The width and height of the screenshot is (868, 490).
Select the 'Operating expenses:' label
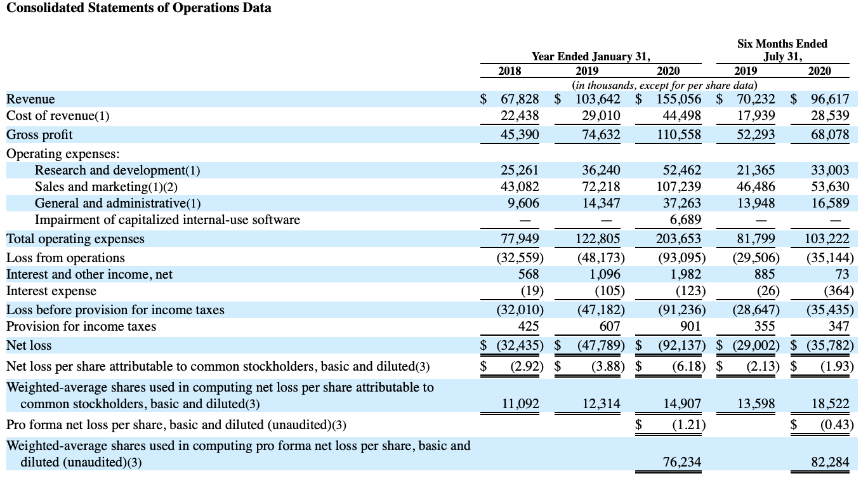tap(63, 154)
